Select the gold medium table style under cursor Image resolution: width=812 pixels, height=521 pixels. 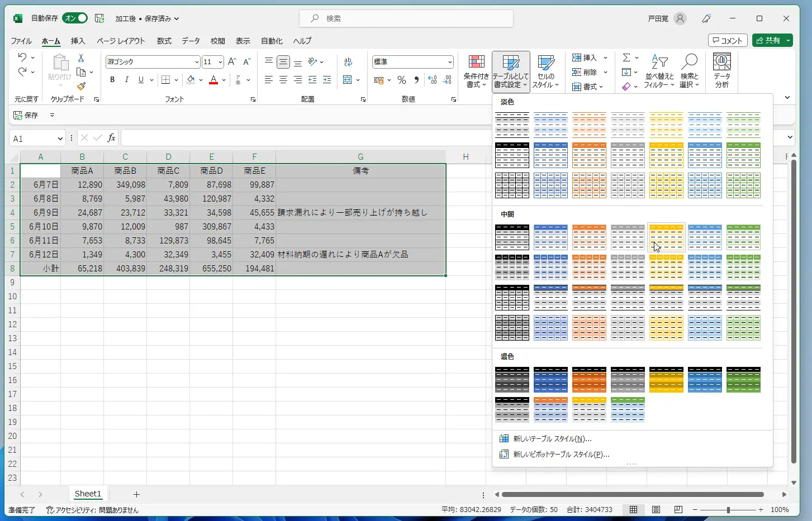coord(666,237)
